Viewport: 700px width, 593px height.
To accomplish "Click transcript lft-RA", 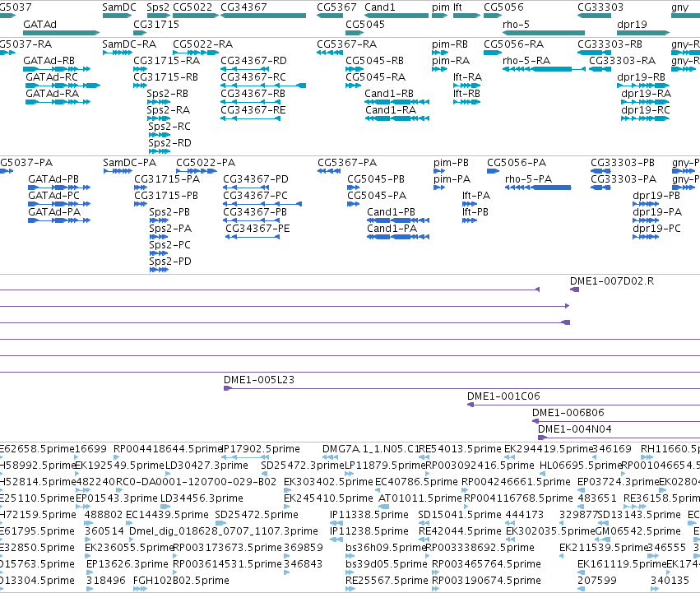I will [x=467, y=86].
